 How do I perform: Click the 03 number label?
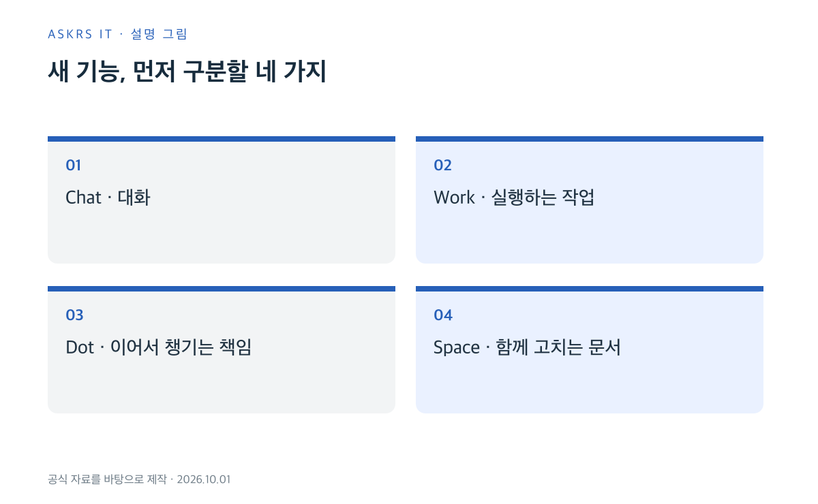(74, 315)
